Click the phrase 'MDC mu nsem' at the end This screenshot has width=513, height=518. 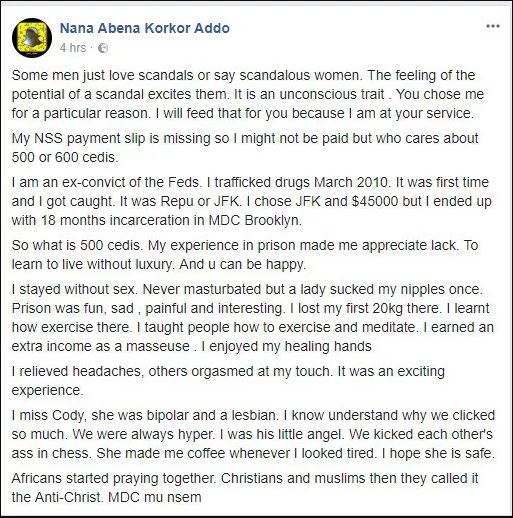click(x=155, y=497)
